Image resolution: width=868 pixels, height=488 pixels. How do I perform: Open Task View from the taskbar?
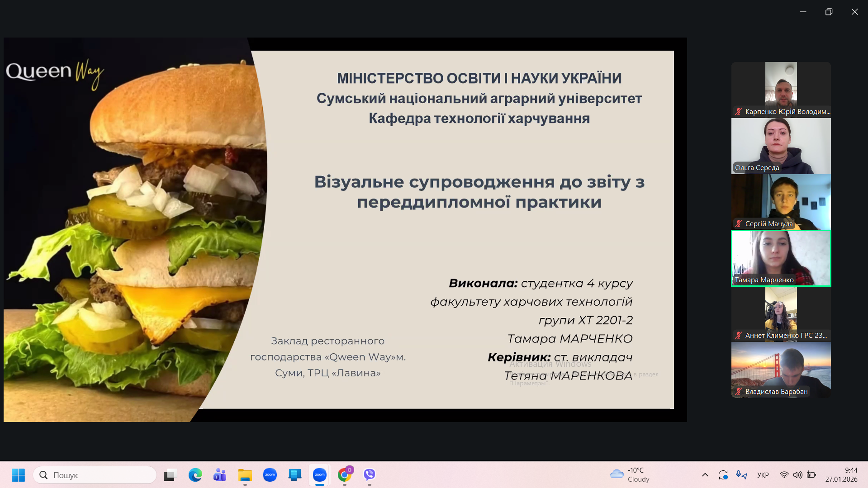click(x=170, y=475)
